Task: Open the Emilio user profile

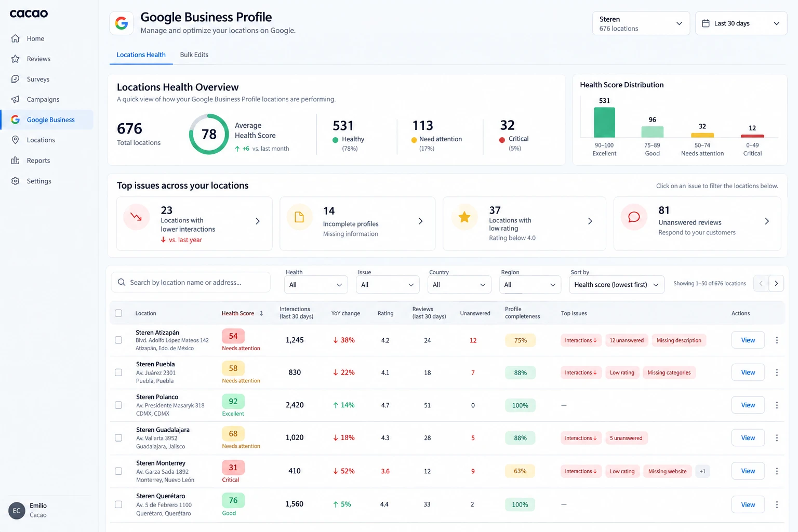Action: pos(29,510)
